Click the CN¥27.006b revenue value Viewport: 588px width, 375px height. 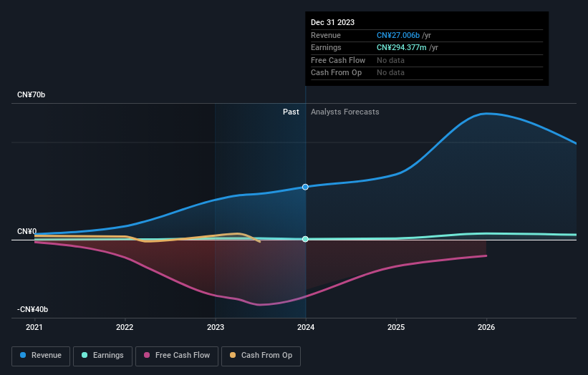click(398, 35)
